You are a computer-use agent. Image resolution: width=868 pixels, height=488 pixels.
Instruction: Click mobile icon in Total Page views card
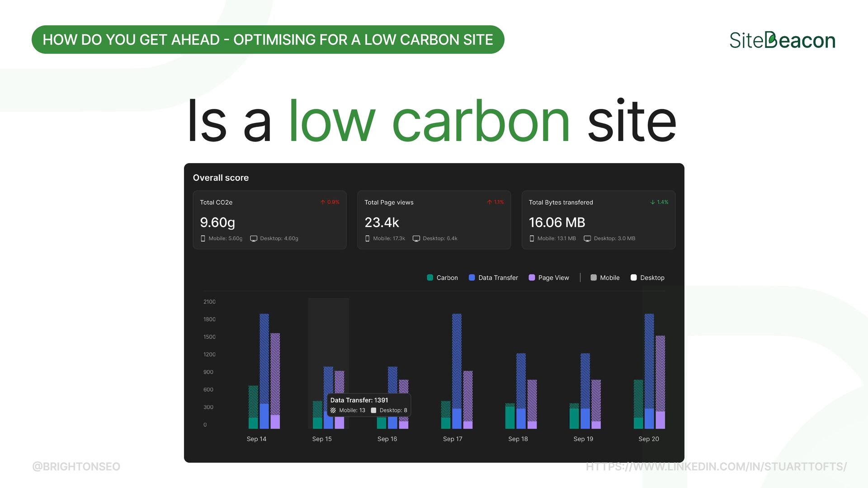coord(367,239)
